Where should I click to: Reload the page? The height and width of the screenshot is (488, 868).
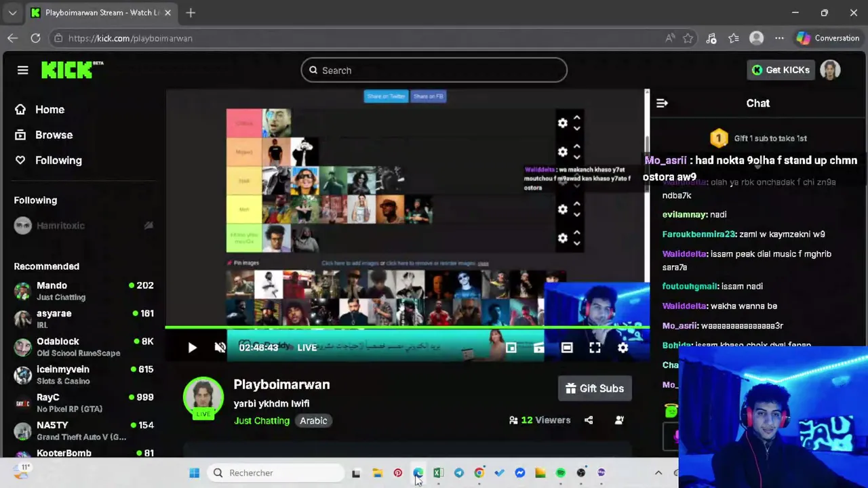coord(35,39)
